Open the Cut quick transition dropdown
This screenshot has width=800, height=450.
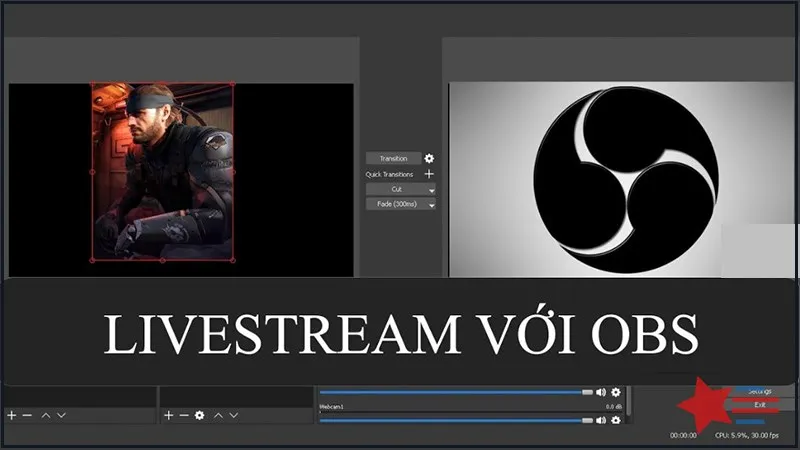click(401, 189)
